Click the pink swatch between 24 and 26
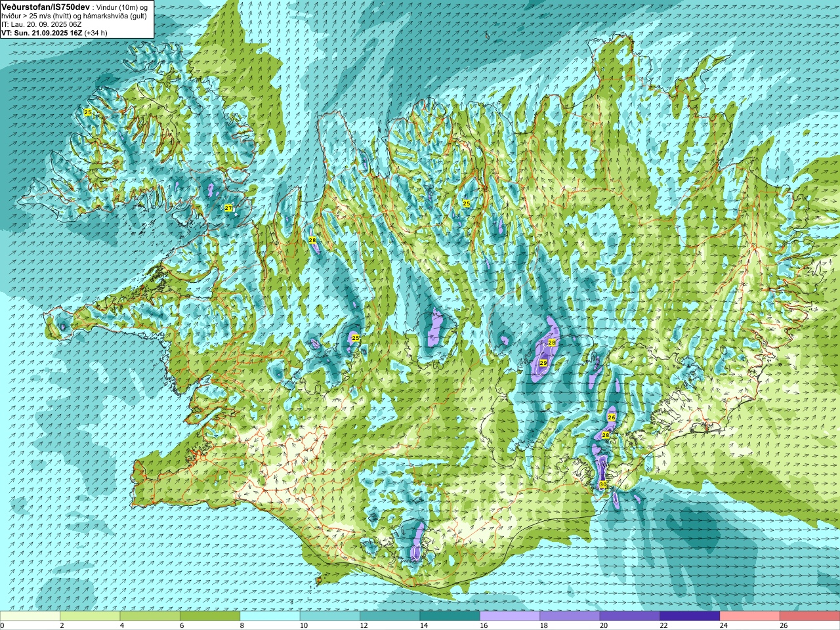The height and width of the screenshot is (630, 840). 750,616
